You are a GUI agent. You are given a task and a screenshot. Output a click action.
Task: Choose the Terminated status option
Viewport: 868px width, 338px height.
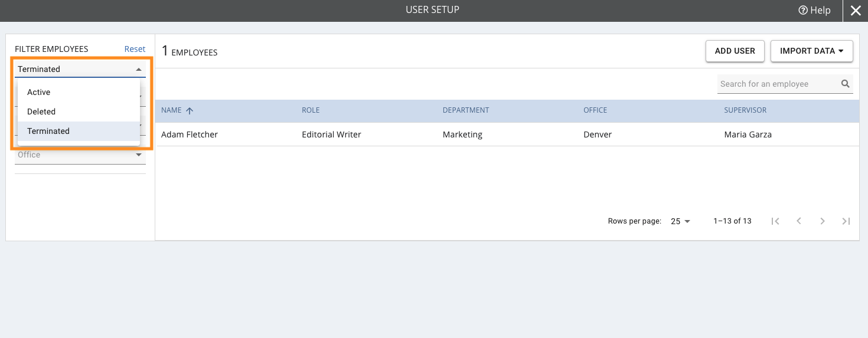click(79, 131)
